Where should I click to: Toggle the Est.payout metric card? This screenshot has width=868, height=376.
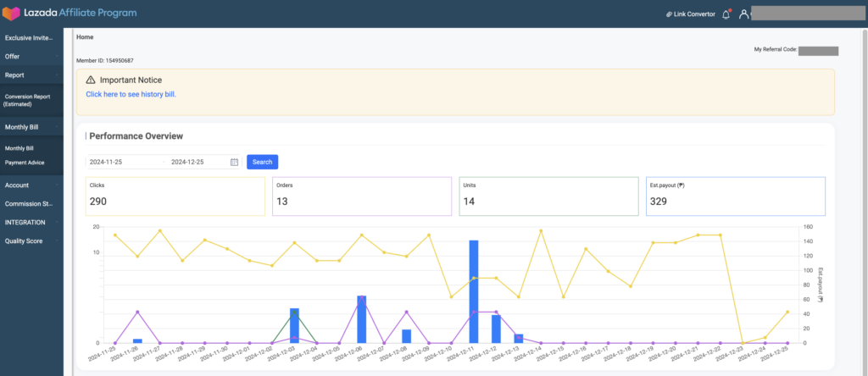click(735, 196)
